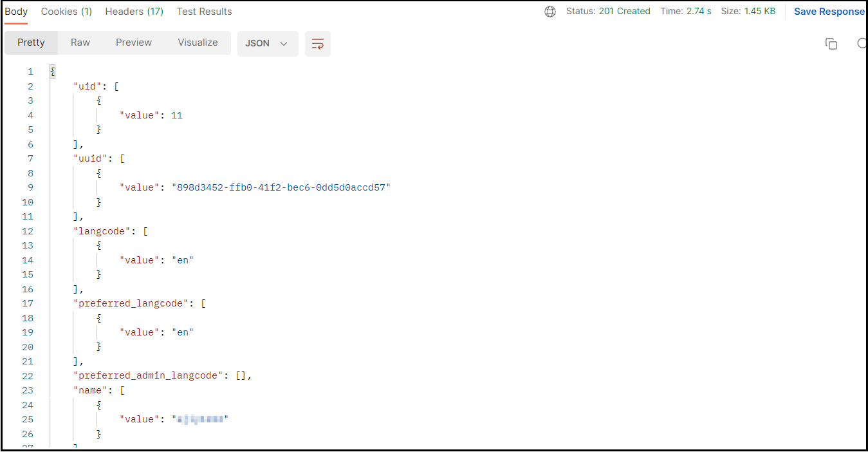Click the Status 201 Created label

608,12
